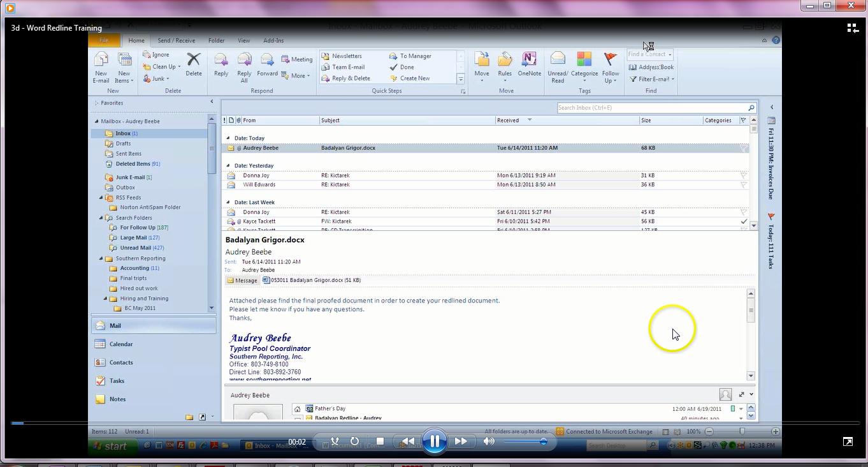Mute the media player volume
This screenshot has width=868, height=467.
(489, 441)
